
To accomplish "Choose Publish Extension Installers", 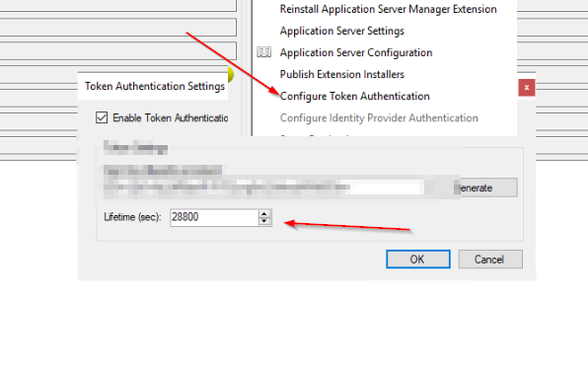I will [x=342, y=74].
